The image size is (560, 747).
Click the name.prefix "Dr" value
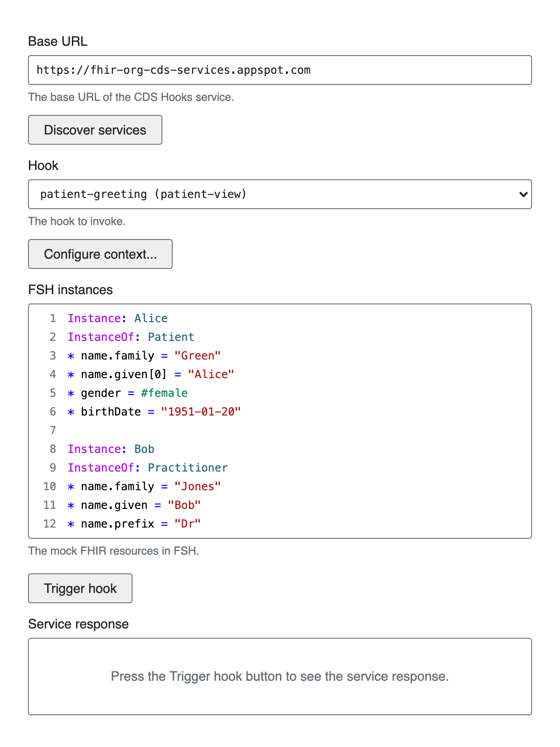(x=188, y=524)
